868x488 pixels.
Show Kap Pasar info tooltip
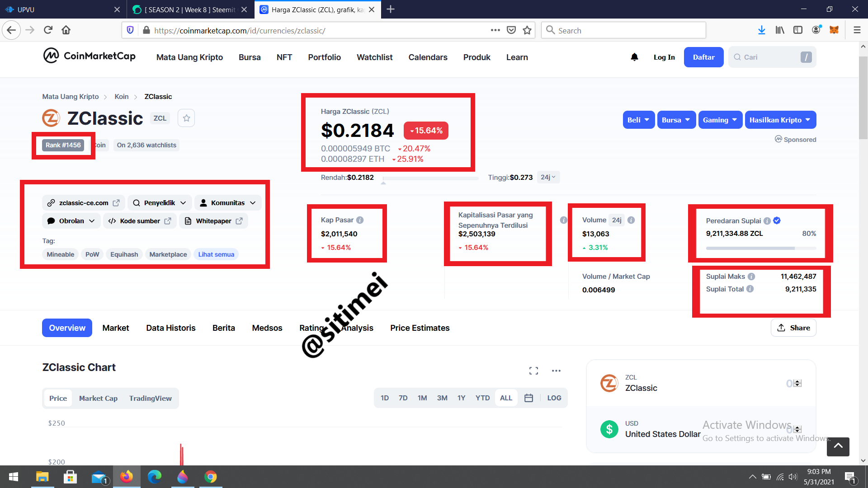[360, 220]
